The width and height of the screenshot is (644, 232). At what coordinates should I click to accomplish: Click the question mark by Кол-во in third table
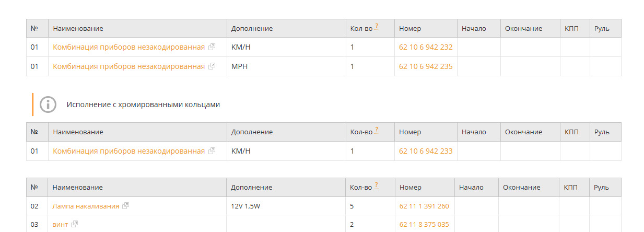(377, 185)
